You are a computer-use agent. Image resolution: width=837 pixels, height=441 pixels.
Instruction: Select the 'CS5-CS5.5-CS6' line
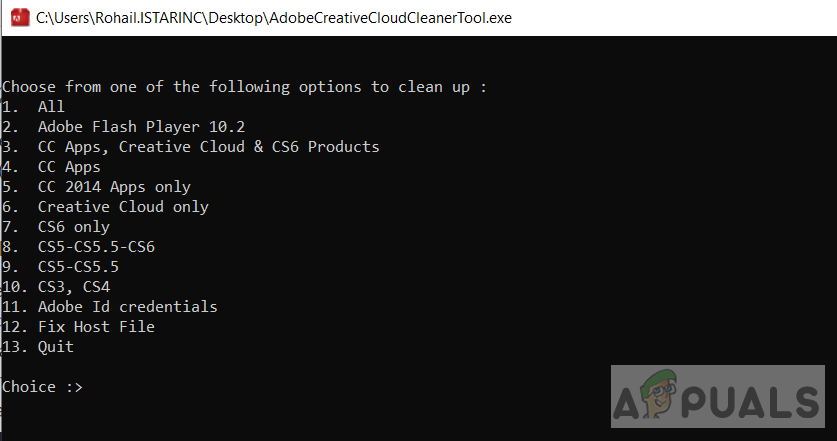96,246
